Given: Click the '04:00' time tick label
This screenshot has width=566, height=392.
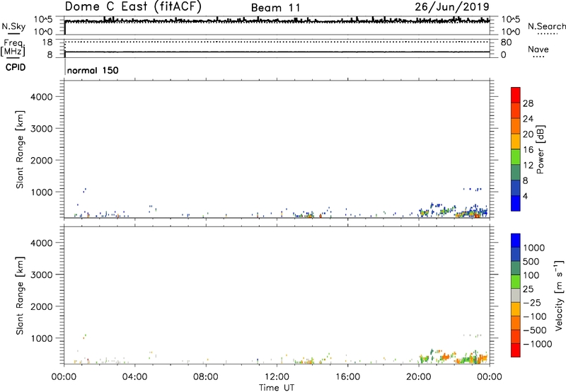Looking at the screenshot, I should (x=135, y=377).
